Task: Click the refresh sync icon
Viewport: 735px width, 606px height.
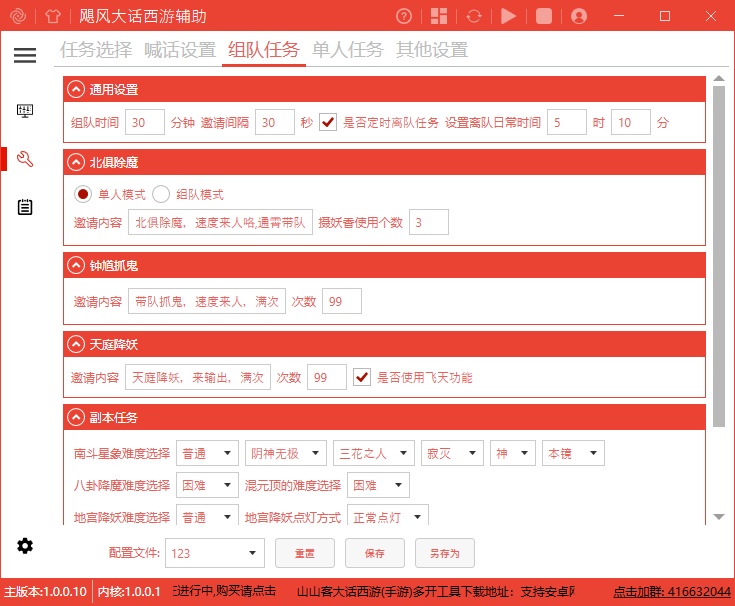Action: click(x=474, y=16)
